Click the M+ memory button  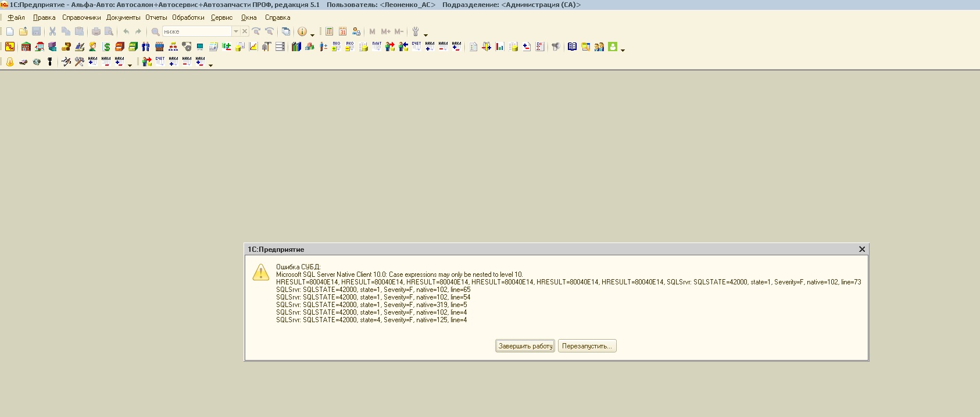point(385,31)
